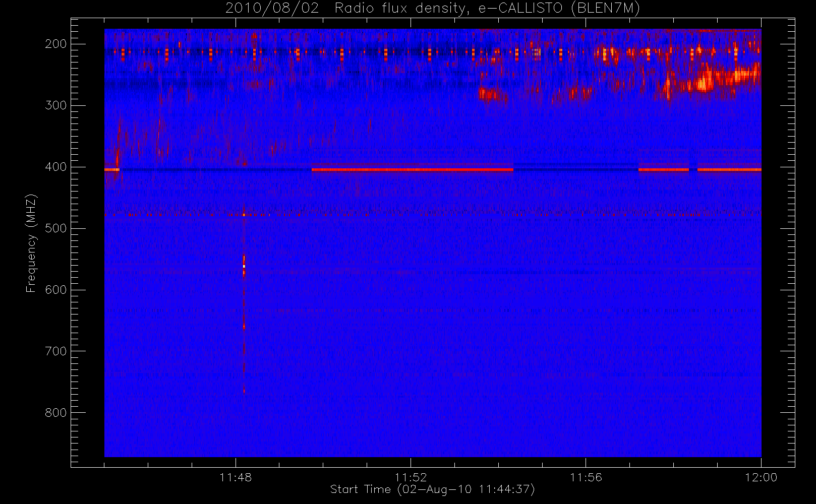
Task: Click the 11:48 time tick label
Action: click(x=236, y=477)
